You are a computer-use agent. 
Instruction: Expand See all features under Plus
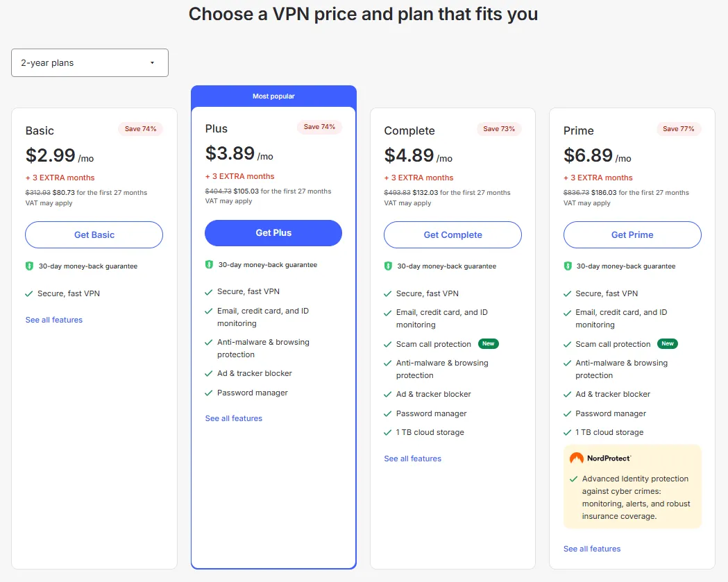pyautogui.click(x=234, y=418)
